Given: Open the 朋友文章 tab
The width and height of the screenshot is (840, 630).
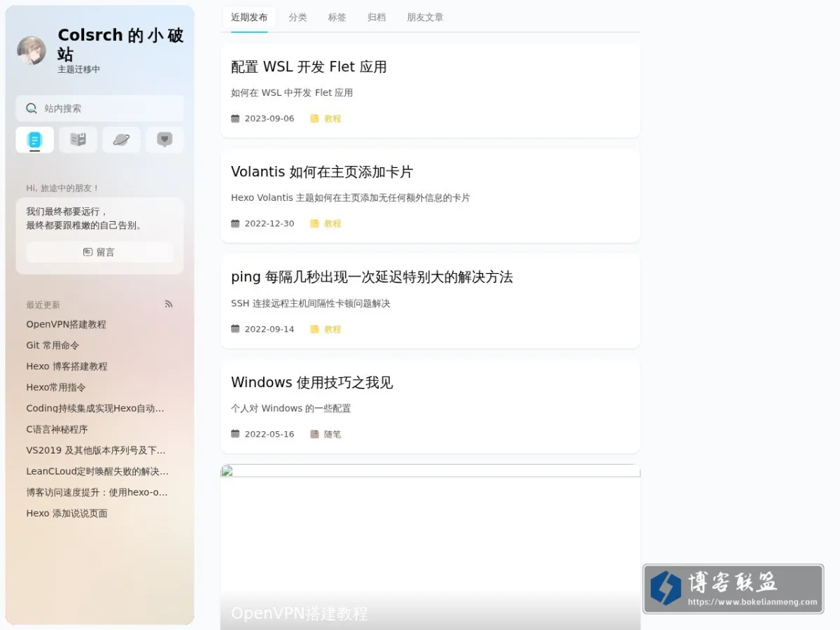Looking at the screenshot, I should (425, 17).
